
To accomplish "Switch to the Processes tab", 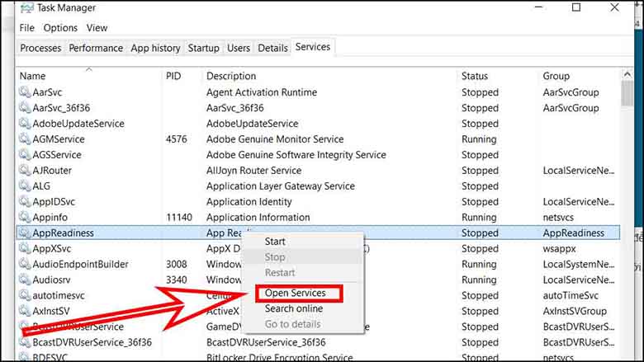I will [40, 48].
